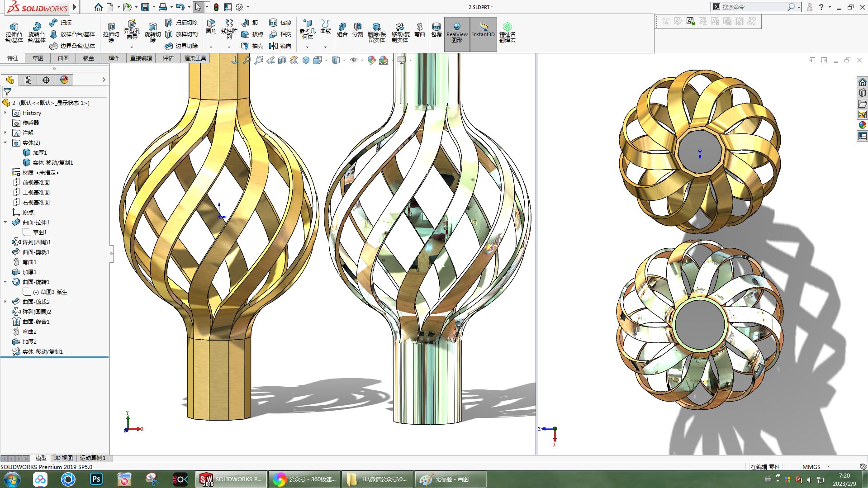The height and width of the screenshot is (488, 868).
Task: Switch to the 曲面 surfaces tab
Action: (x=63, y=58)
